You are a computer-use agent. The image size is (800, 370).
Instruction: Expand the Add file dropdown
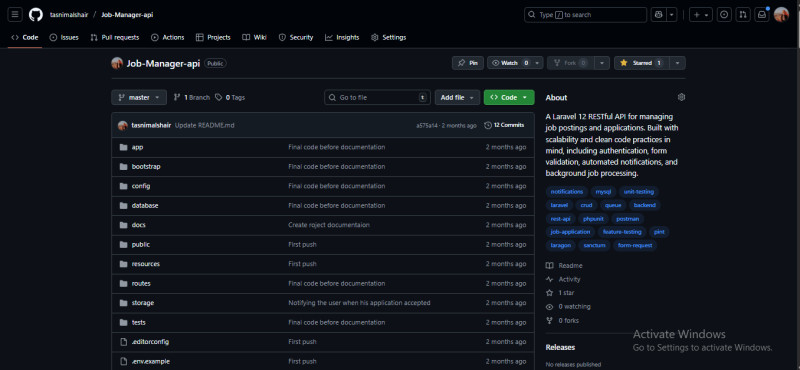click(x=457, y=97)
